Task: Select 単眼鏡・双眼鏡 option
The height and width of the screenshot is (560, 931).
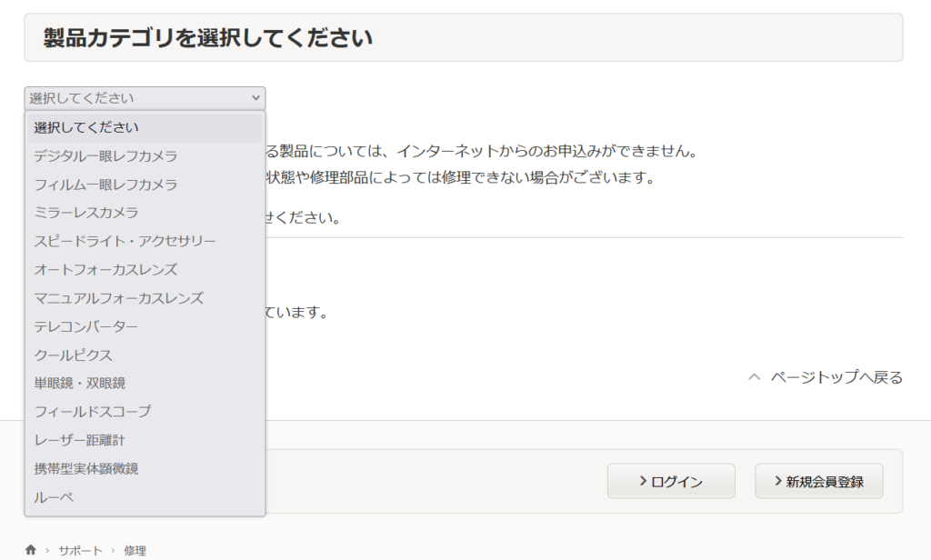Action: click(x=80, y=384)
